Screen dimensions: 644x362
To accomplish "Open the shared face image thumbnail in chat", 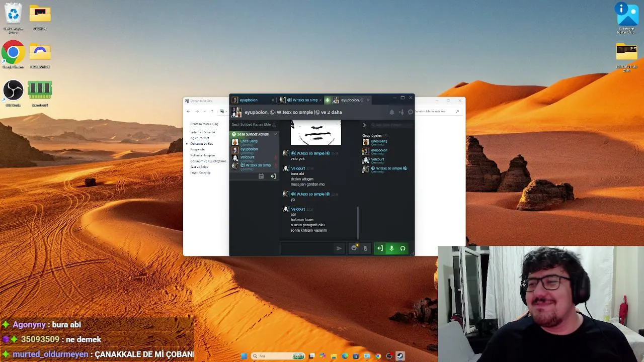I will coord(316,132).
